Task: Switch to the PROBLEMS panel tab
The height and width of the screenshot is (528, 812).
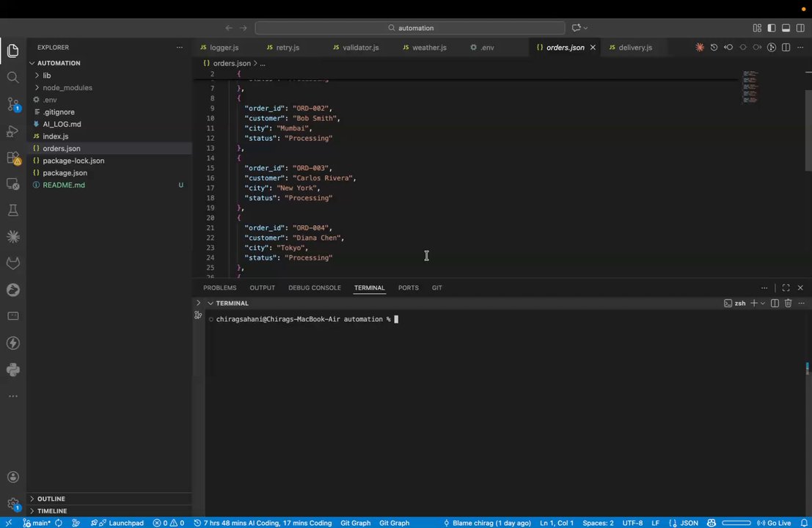Action: (219, 287)
